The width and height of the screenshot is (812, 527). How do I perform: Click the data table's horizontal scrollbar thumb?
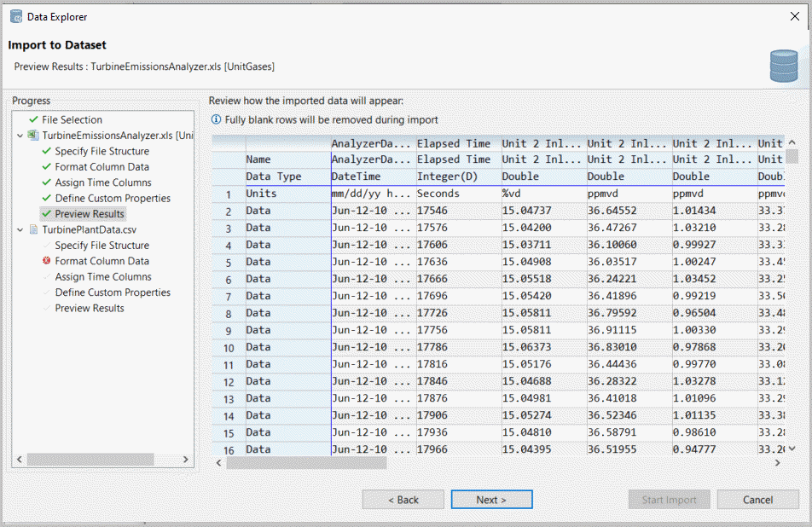click(306, 463)
